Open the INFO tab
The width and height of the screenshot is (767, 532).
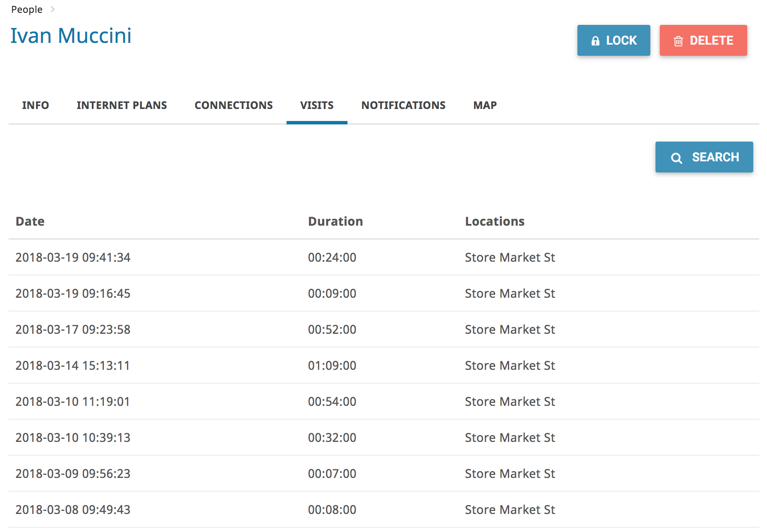tap(36, 105)
